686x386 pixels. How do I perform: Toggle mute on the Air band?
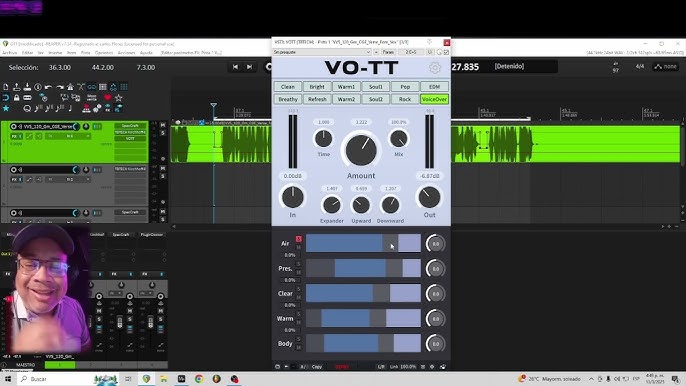pos(299,247)
